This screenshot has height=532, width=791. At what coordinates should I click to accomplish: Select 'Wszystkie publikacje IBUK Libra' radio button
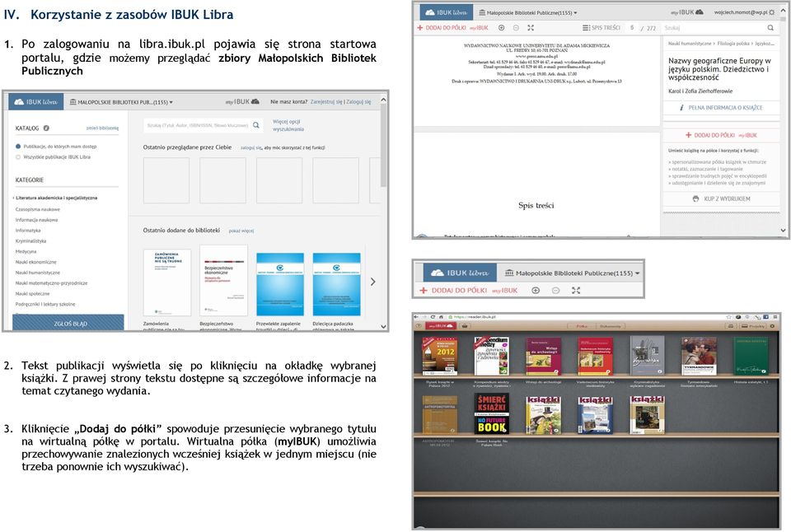tap(18, 156)
